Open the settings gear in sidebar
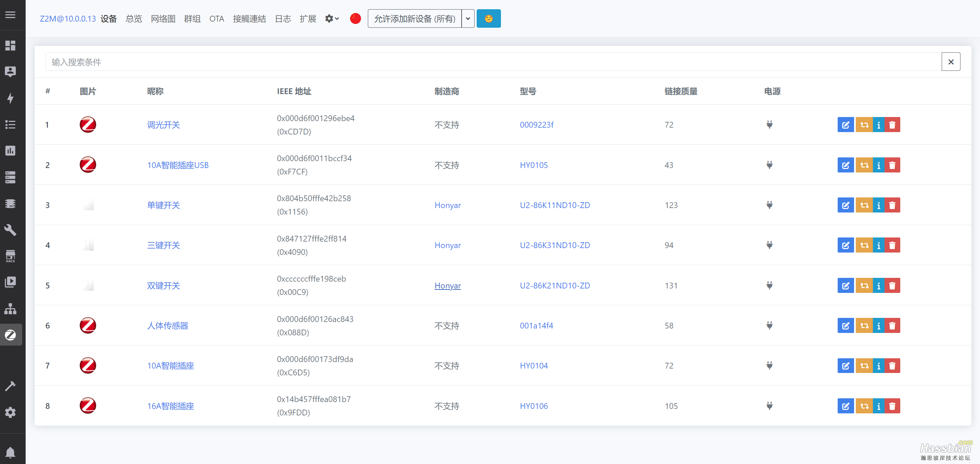This screenshot has width=980, height=464. (10, 412)
